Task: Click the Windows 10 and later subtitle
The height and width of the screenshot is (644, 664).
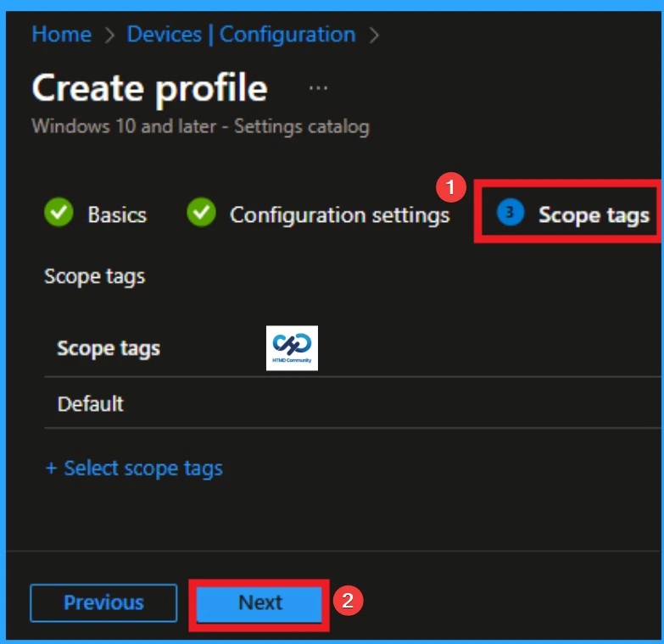Action: (201, 126)
